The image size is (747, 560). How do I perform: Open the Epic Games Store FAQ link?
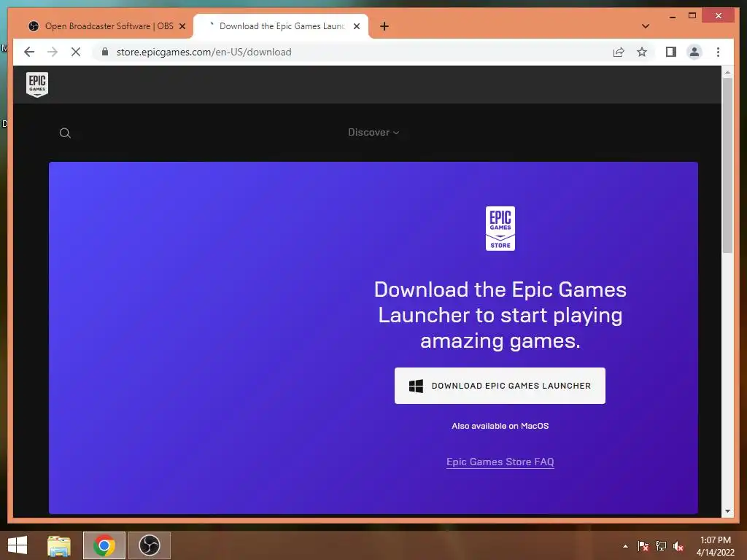[500, 462]
